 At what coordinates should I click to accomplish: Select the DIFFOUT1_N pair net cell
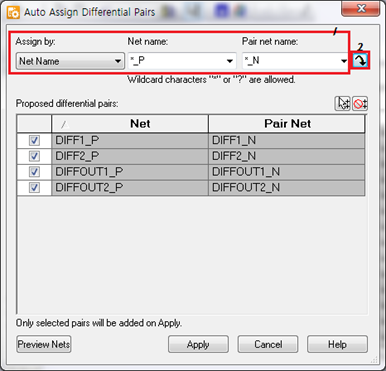click(287, 172)
